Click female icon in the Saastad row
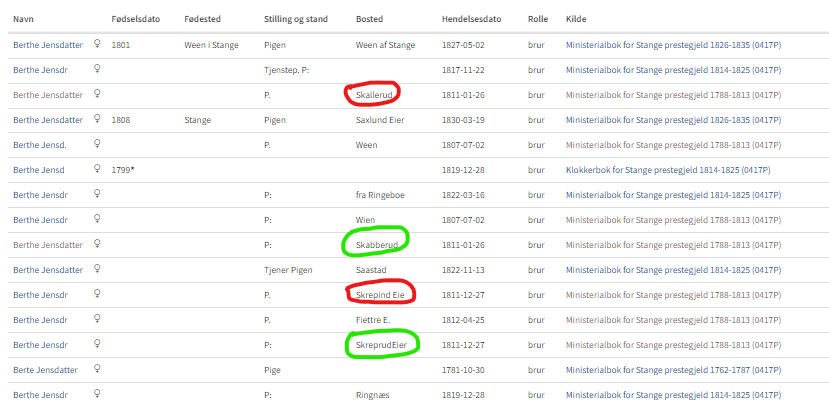Screen dimensions: 829x413 [97, 269]
